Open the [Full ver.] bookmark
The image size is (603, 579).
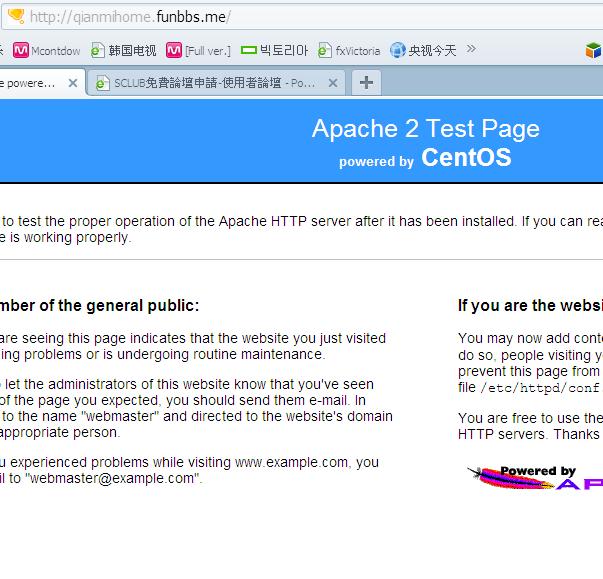point(198,50)
